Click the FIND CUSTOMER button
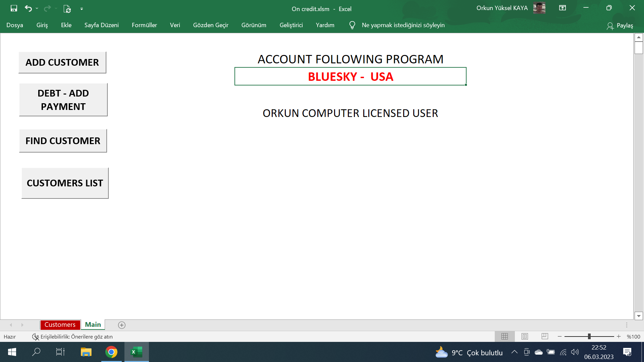This screenshot has height=362, width=644. click(x=63, y=140)
